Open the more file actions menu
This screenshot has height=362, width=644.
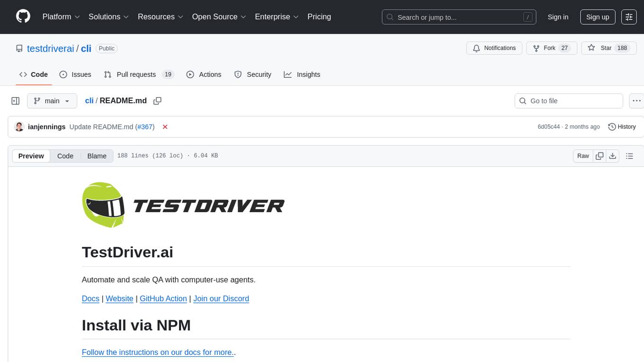(x=636, y=101)
